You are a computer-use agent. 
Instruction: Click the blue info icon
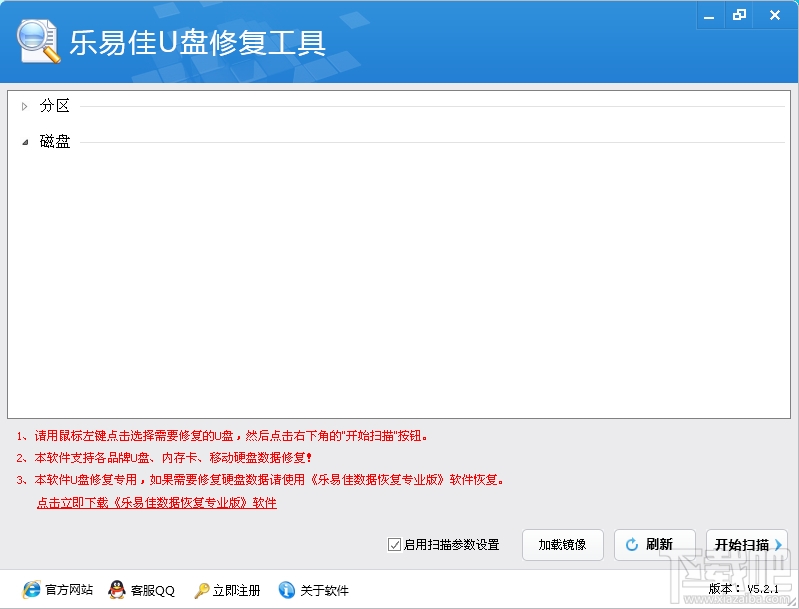[x=286, y=590]
